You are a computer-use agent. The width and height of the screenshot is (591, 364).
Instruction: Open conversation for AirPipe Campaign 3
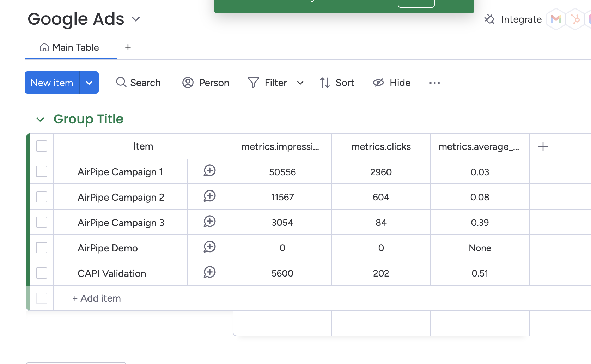(209, 222)
